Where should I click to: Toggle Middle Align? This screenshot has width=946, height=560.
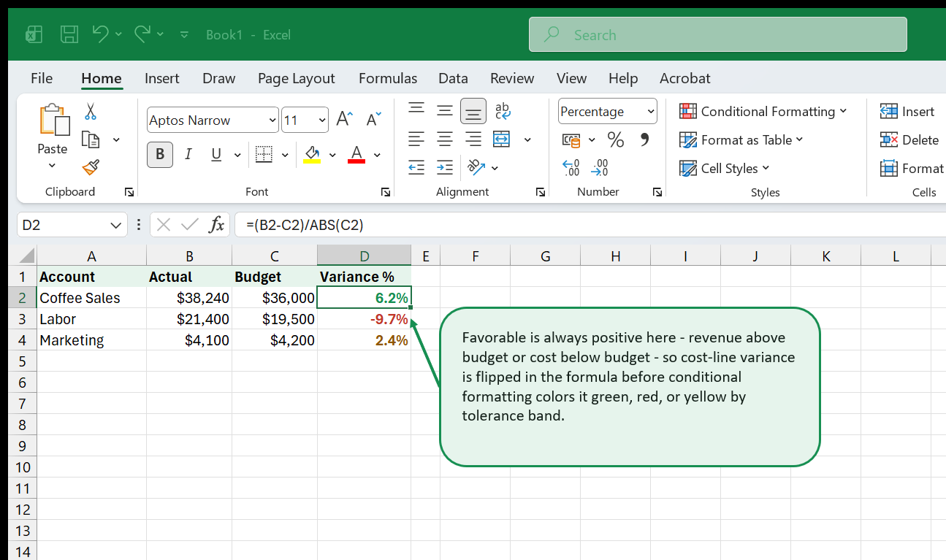click(x=445, y=110)
